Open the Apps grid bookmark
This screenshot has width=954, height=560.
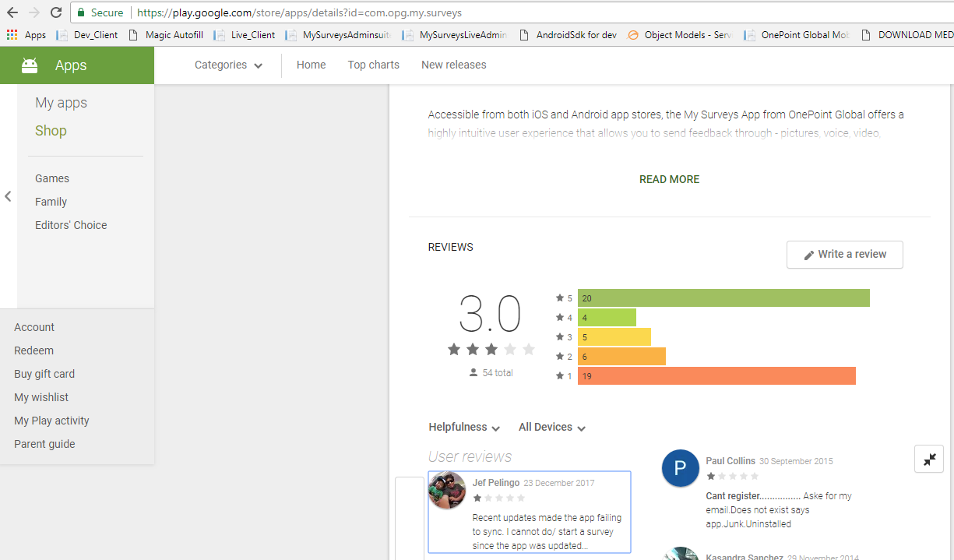coord(26,35)
